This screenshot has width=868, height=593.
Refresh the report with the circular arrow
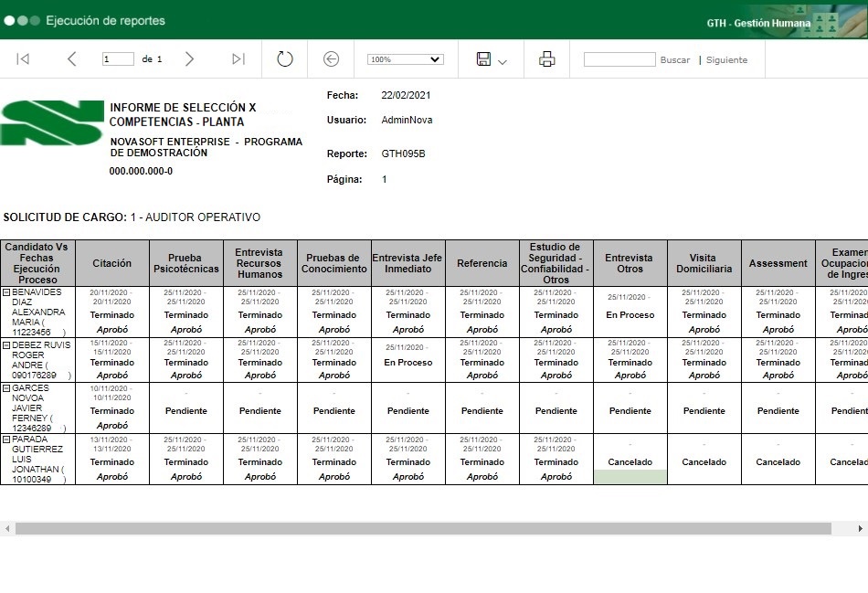click(x=285, y=59)
